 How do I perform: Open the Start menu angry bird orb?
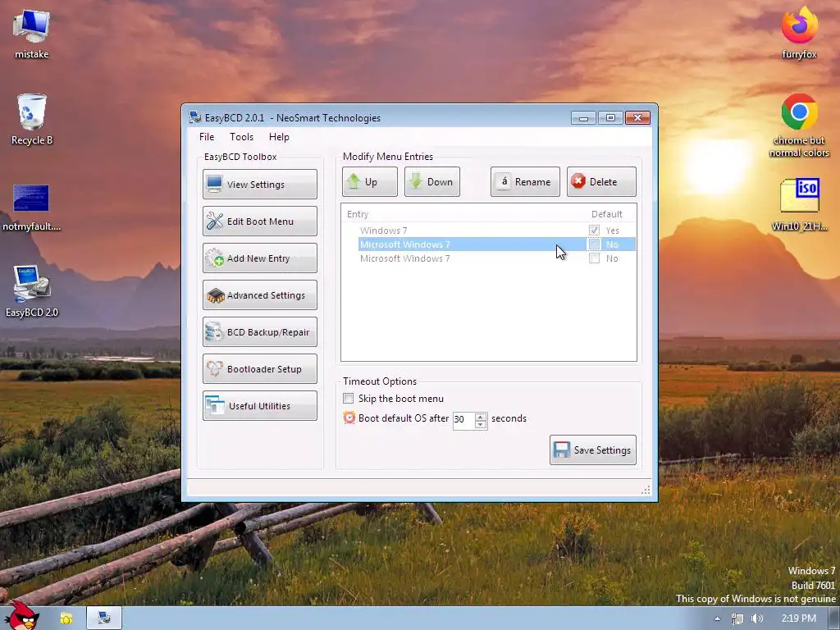pyautogui.click(x=21, y=616)
